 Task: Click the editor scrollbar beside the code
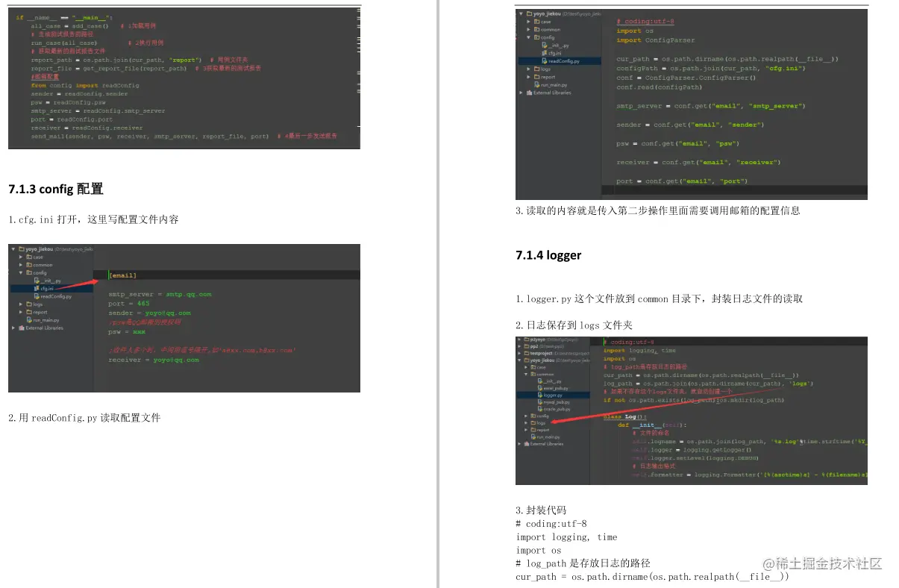(357, 75)
